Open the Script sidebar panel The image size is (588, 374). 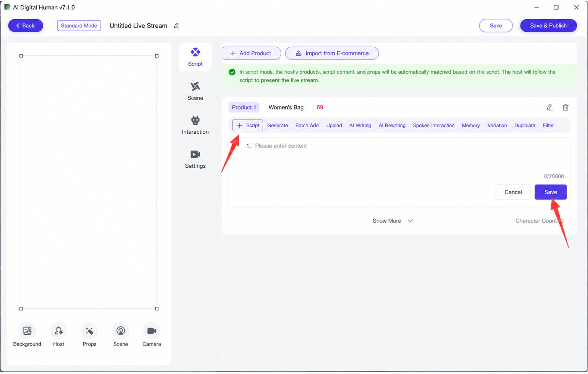(195, 57)
